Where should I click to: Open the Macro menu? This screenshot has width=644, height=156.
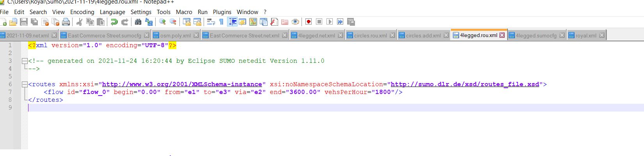pyautogui.click(x=184, y=12)
